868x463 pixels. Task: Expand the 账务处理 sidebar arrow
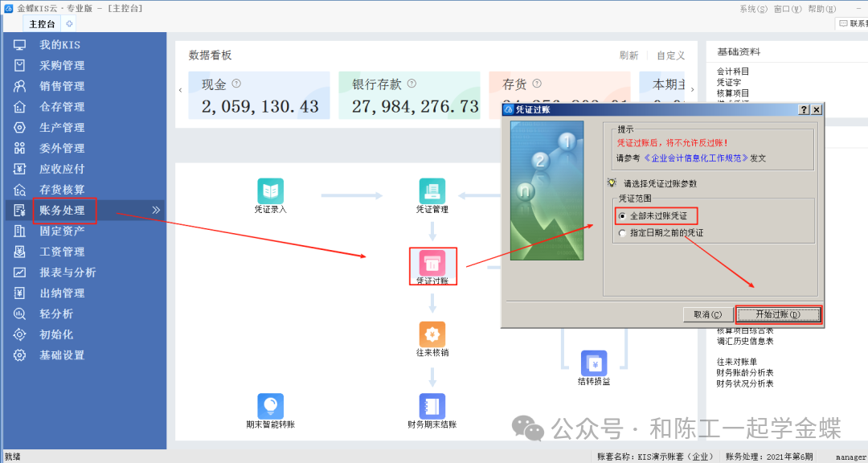coord(155,211)
